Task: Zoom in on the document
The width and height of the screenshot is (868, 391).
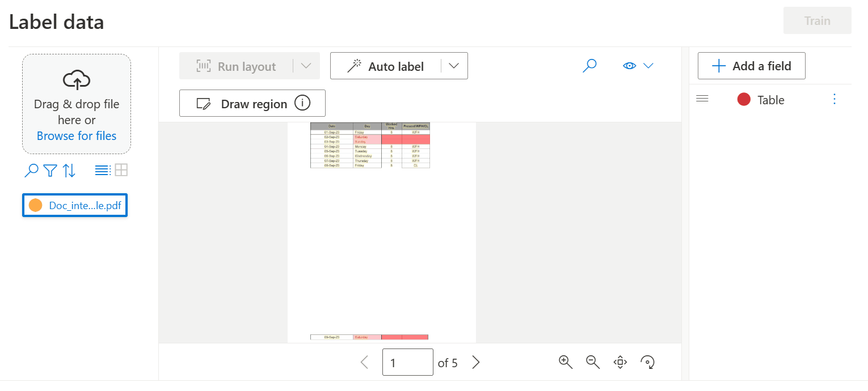Action: [565, 362]
